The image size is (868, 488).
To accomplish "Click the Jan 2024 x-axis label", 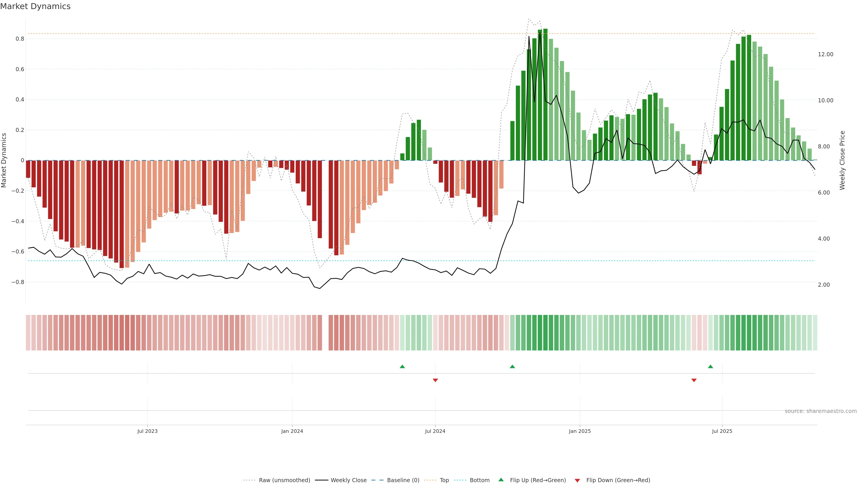I will point(292,431).
